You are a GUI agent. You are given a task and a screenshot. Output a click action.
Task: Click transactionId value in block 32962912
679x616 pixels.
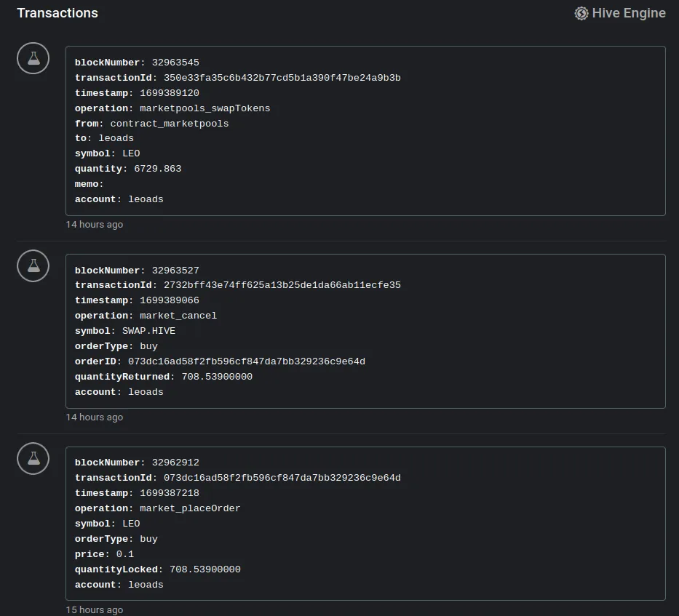[282, 478]
